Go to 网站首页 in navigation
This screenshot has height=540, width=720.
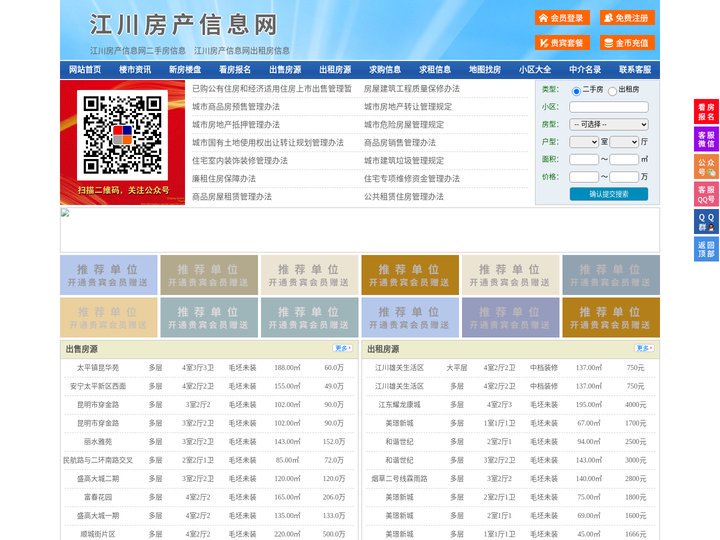tap(85, 70)
